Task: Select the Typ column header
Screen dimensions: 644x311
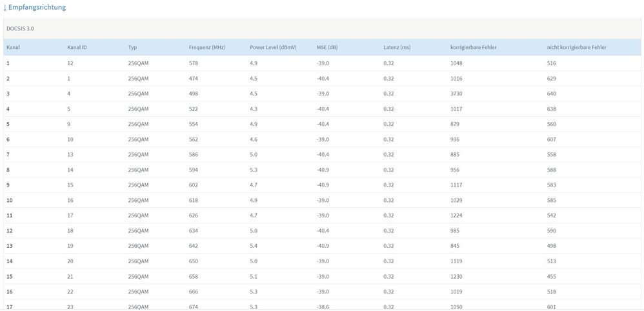Action: click(133, 48)
